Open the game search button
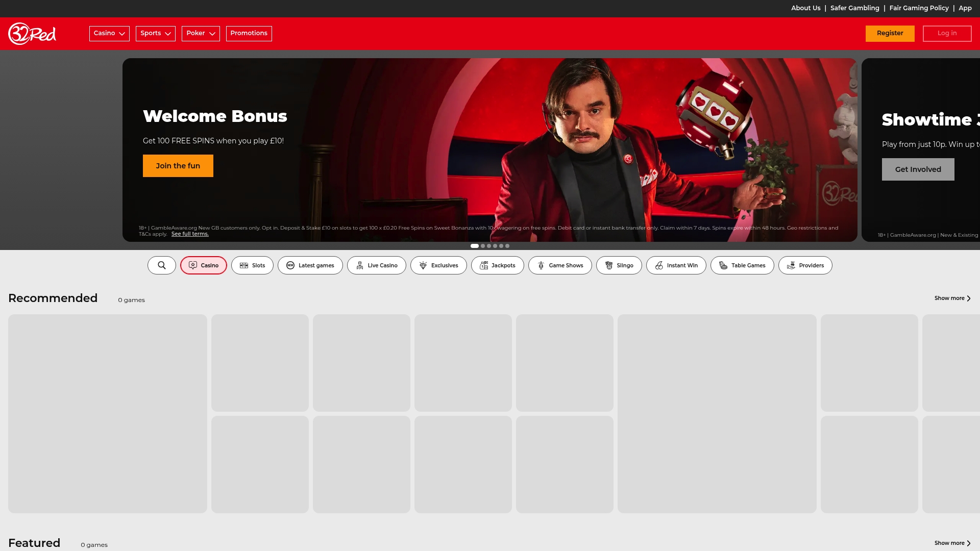The image size is (980, 551). pyautogui.click(x=162, y=265)
